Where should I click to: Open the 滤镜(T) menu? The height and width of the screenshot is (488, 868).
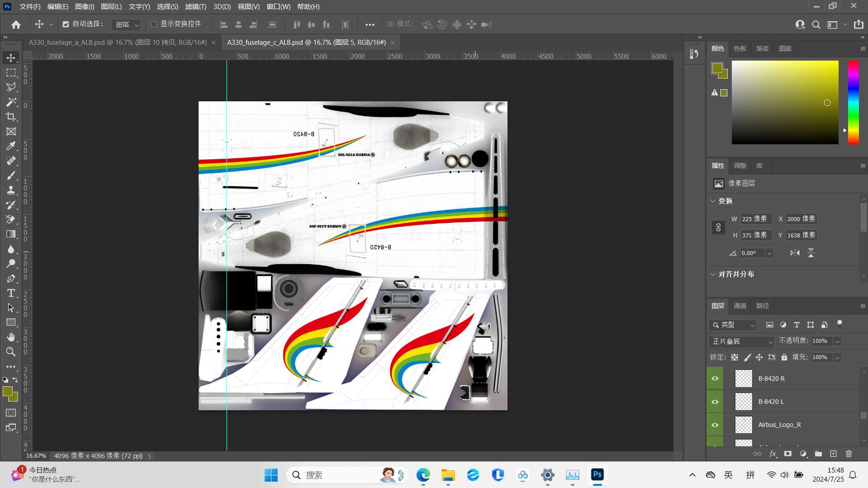[x=195, y=7]
